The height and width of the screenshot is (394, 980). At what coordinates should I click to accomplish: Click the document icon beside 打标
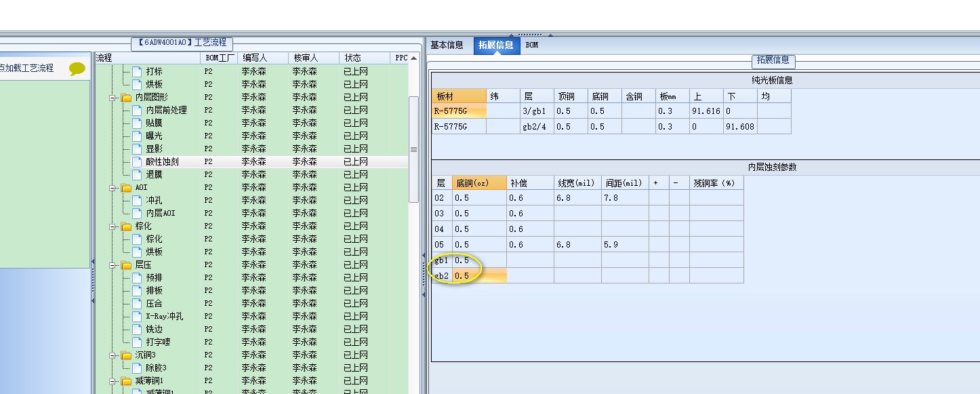[x=137, y=71]
